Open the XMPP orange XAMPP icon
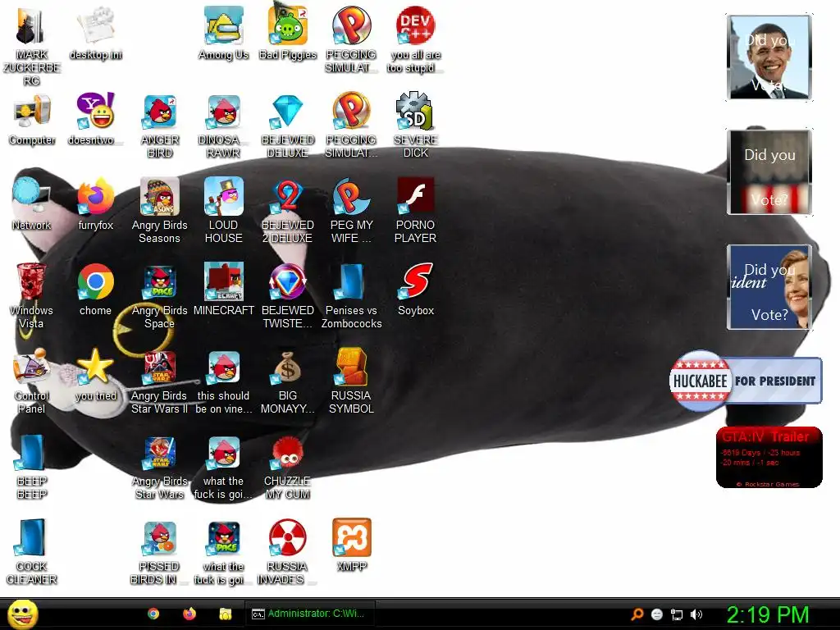The height and width of the screenshot is (630, 840). click(351, 537)
